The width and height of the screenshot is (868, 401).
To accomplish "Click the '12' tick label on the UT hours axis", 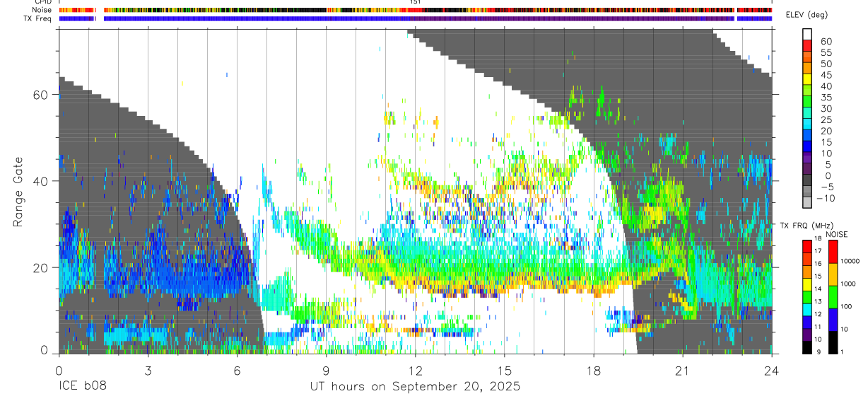I will click(x=415, y=369).
